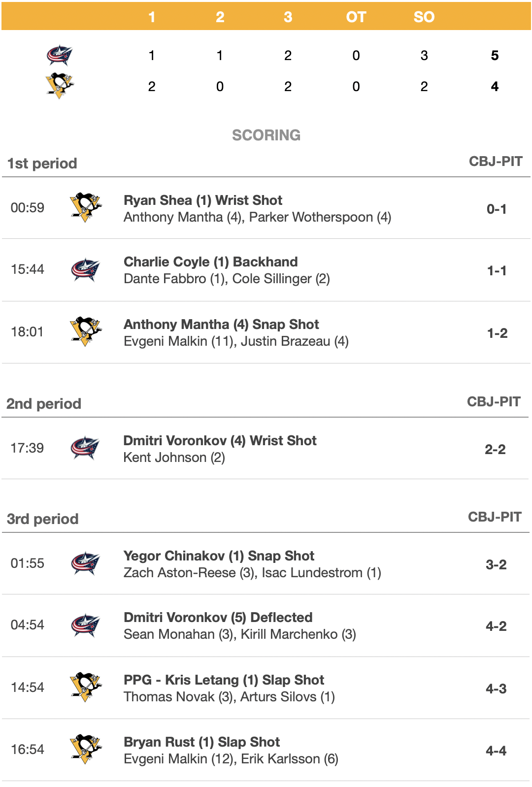Click the SCORING section heading
The width and height of the screenshot is (532, 787).
[266, 135]
